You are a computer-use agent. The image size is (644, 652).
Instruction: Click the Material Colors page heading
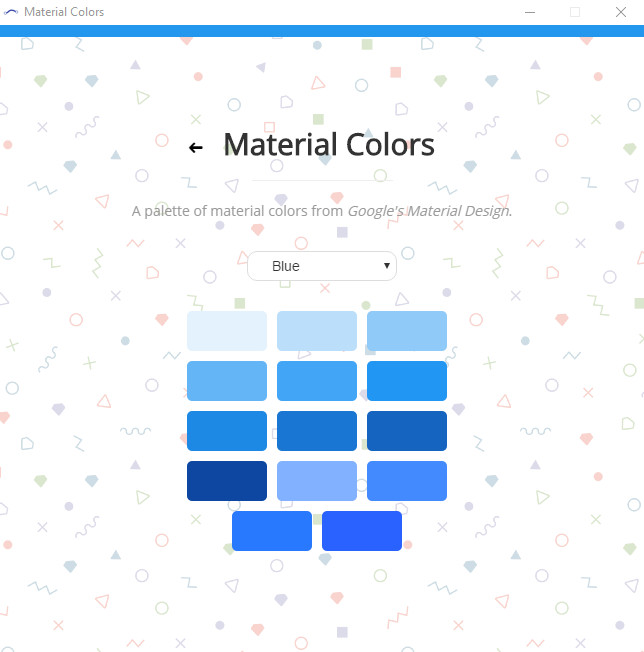coord(329,145)
